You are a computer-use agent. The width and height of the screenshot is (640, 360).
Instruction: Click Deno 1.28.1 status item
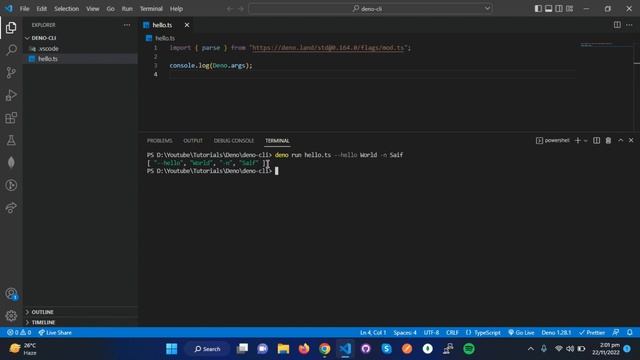click(556, 333)
